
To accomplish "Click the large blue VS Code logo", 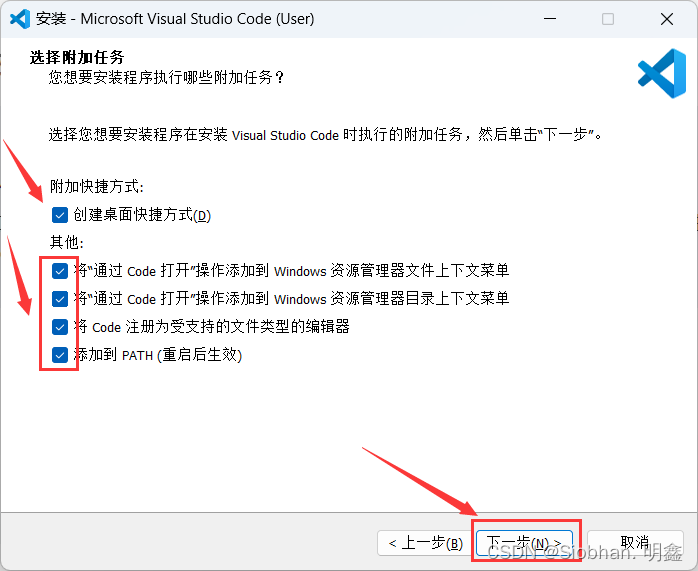I will (661, 73).
